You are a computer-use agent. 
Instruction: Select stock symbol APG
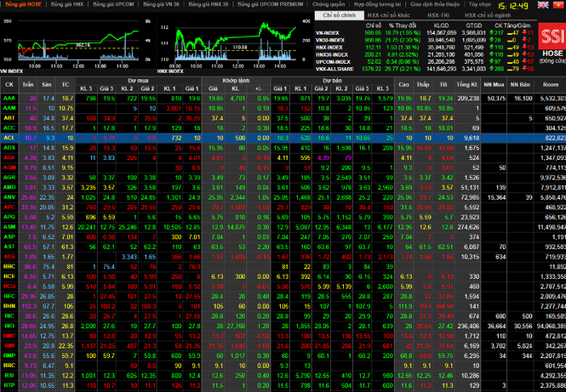click(9, 217)
